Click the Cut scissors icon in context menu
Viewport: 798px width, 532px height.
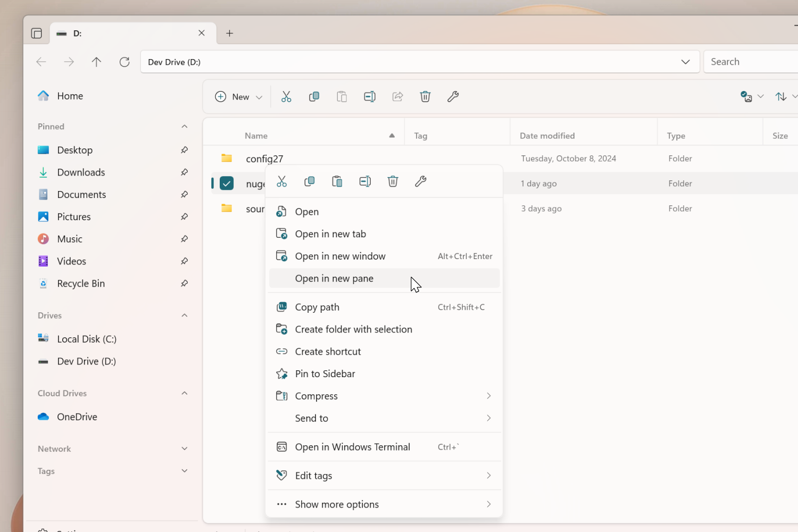pos(282,181)
